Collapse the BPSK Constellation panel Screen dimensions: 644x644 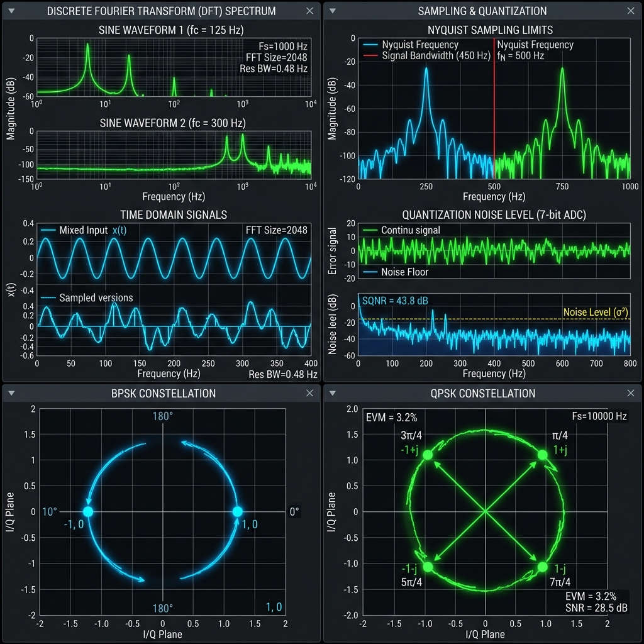[x=11, y=393]
